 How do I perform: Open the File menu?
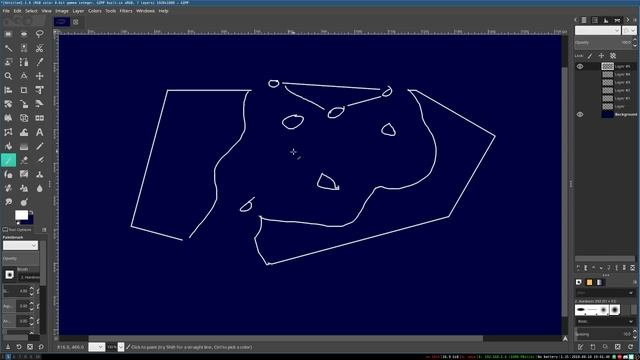click(6, 11)
